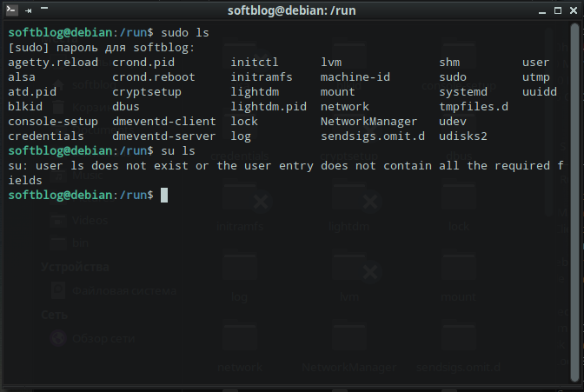The height and width of the screenshot is (392, 584).
Task: Click the pin icon in the title bar
Action: point(29,10)
